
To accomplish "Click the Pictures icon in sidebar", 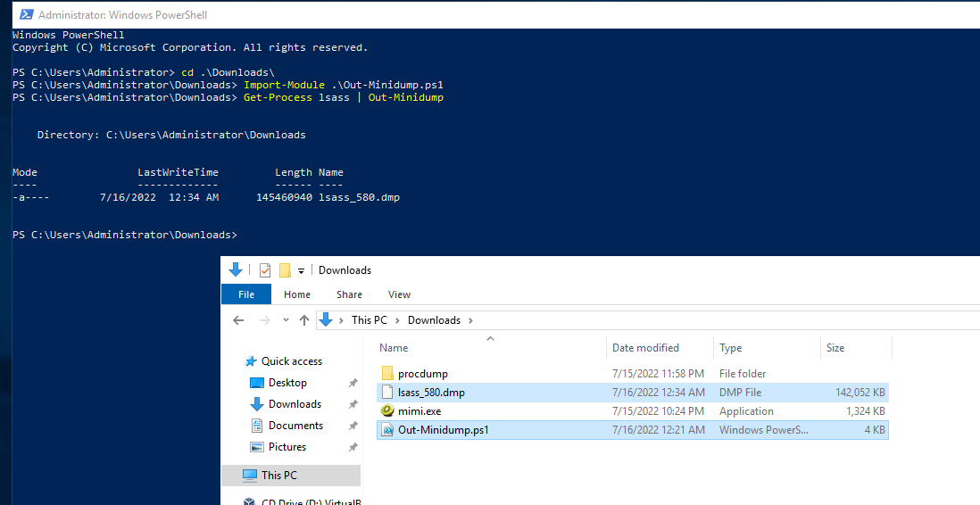I will tap(257, 447).
